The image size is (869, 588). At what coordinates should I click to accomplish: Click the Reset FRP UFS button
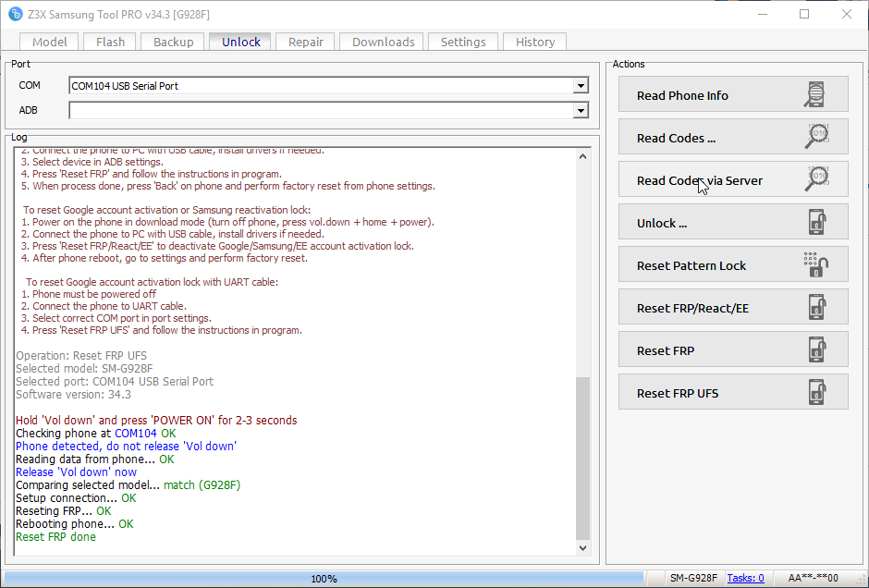tap(733, 392)
